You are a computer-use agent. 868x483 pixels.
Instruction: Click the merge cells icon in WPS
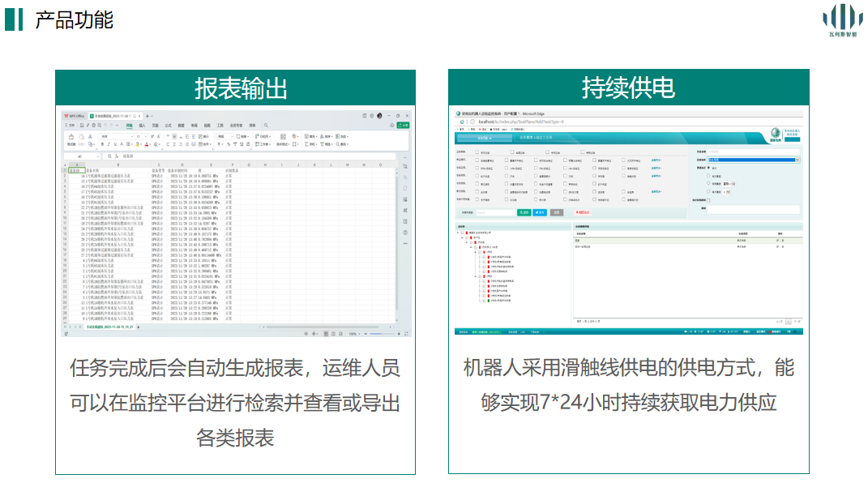(x=202, y=144)
